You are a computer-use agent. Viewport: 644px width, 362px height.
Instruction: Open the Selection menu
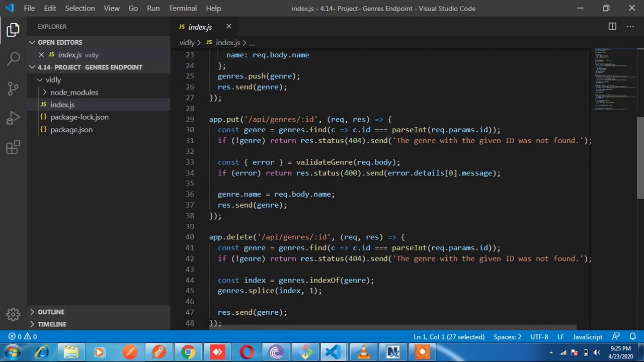80,8
